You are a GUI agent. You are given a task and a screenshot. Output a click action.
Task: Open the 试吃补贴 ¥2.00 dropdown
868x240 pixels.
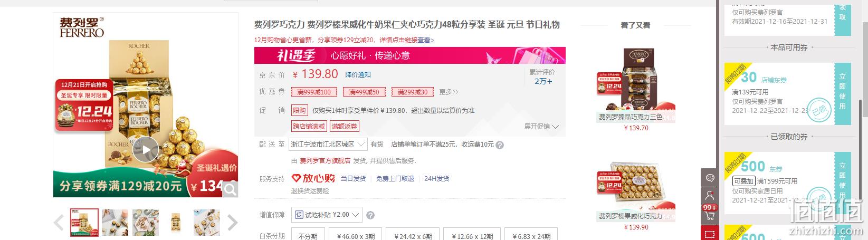point(328,215)
